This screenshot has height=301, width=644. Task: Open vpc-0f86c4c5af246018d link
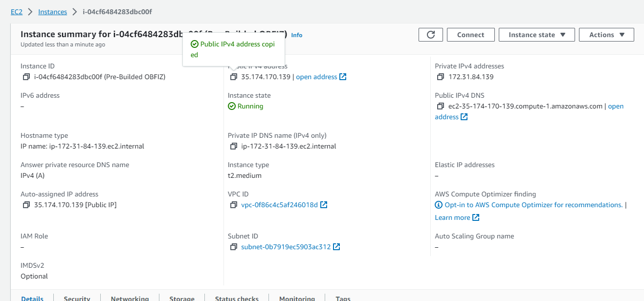(x=279, y=205)
